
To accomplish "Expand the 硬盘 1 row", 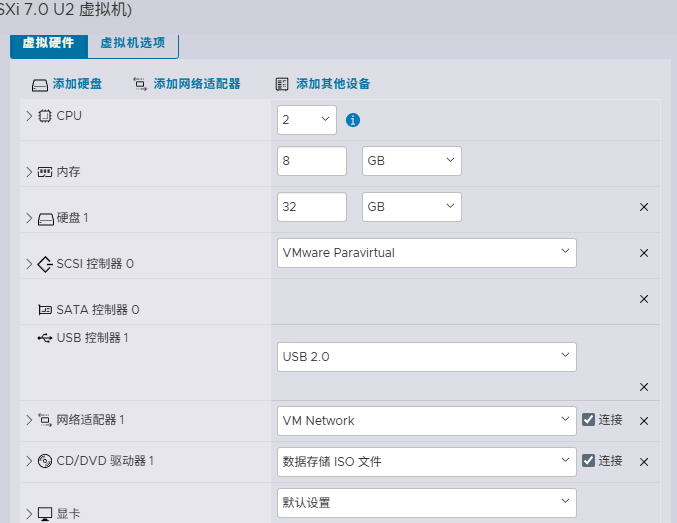I will tap(29, 218).
